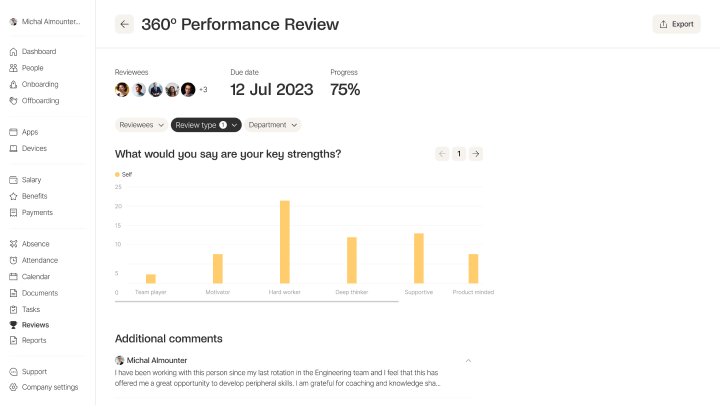Click the Reviews trophy icon
Viewport: 720px width, 405px height.
tap(13, 325)
